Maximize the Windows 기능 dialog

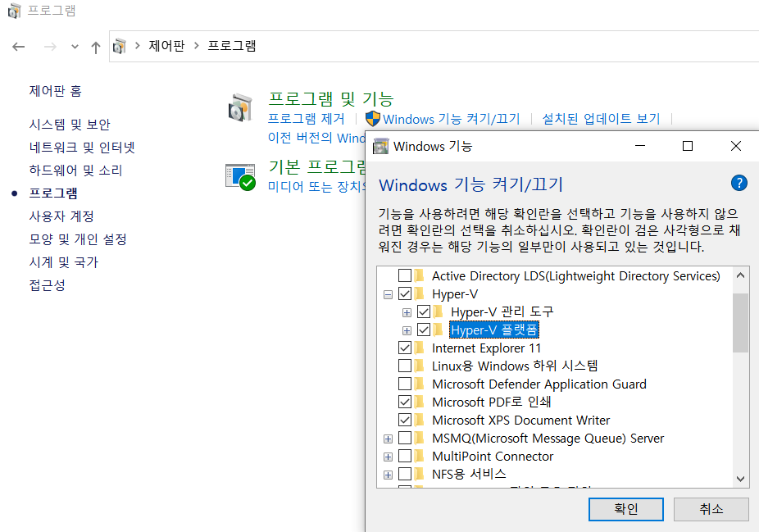coord(688,146)
